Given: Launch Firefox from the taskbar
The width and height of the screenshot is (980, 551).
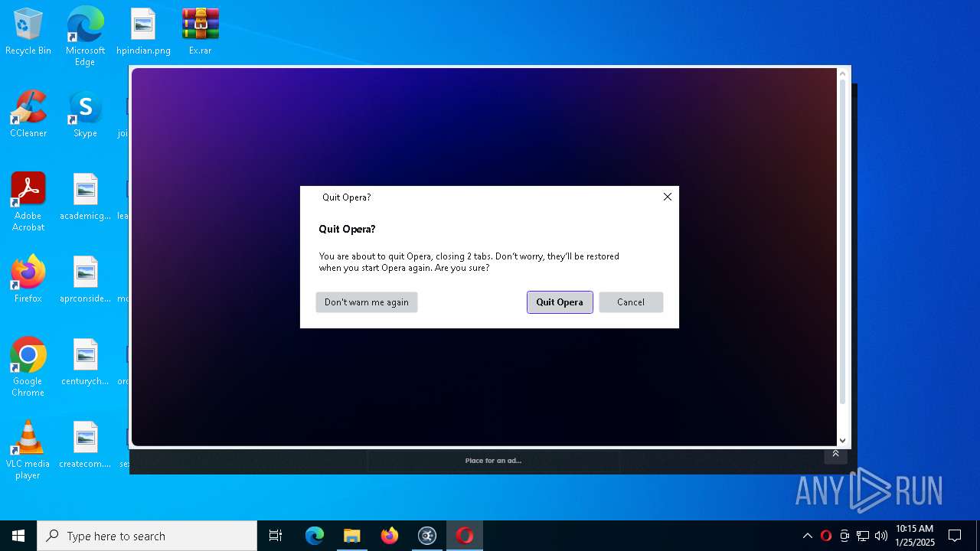Looking at the screenshot, I should click(389, 536).
